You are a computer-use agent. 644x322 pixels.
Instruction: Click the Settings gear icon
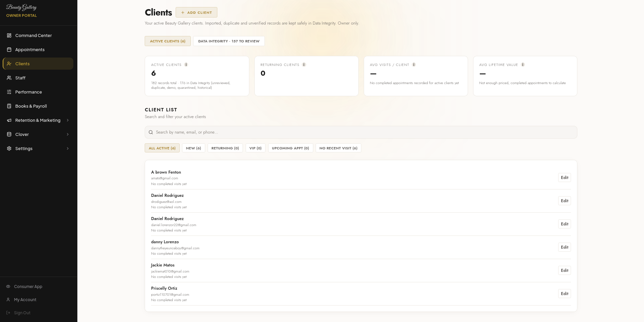[9, 148]
